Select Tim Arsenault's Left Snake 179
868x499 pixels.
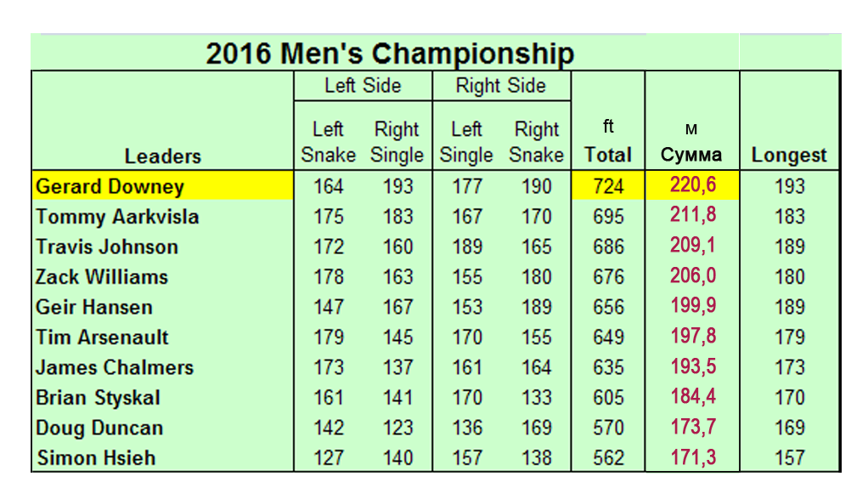pos(329,337)
